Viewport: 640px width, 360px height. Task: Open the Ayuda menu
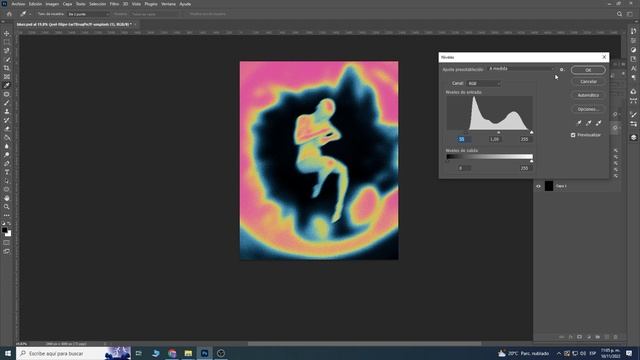(x=185, y=4)
